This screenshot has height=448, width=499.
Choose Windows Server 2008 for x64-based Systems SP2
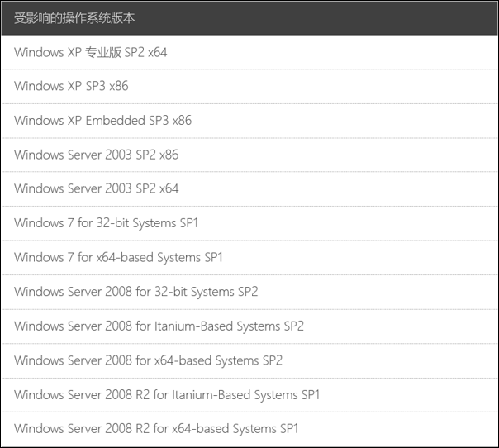[x=249, y=360]
